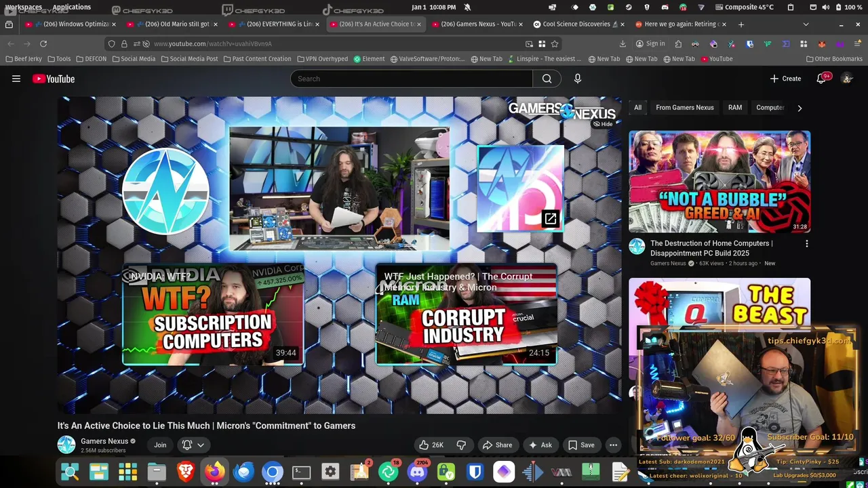The image size is (868, 488).
Task: Open Social Media Post bookmark folder
Action: point(189,59)
